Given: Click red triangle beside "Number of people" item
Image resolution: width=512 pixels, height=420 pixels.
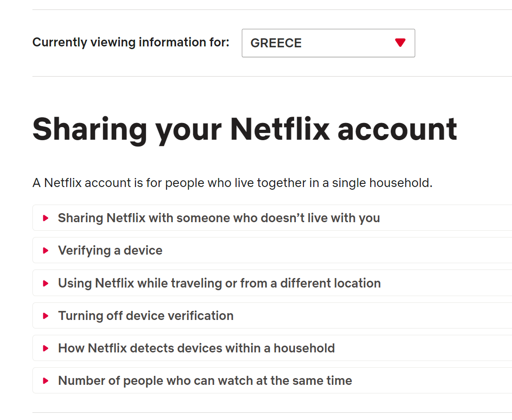Looking at the screenshot, I should (x=46, y=381).
